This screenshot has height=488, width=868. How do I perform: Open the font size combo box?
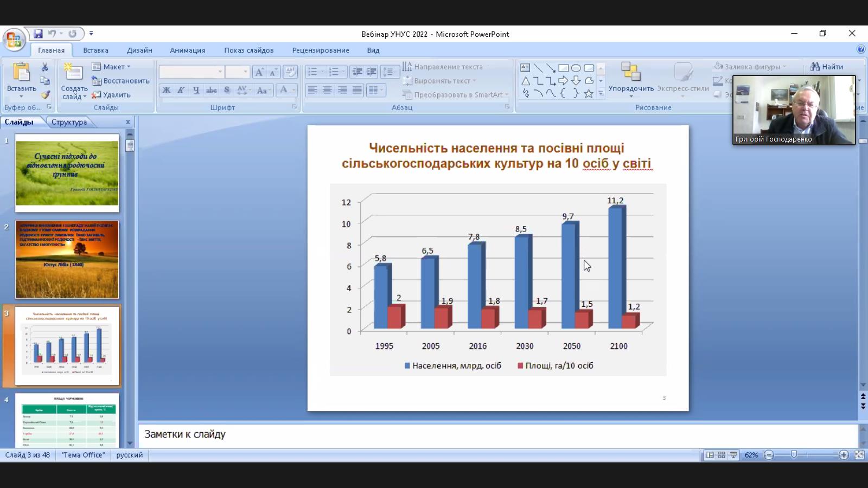[x=237, y=72]
